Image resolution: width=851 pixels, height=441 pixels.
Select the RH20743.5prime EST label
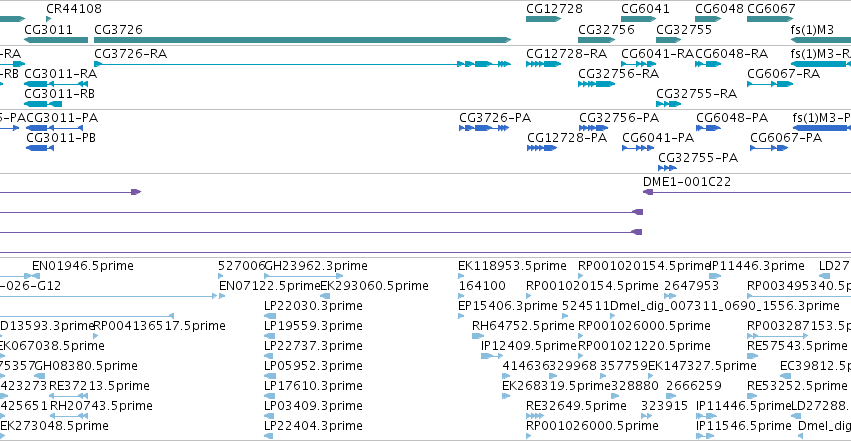pos(101,406)
